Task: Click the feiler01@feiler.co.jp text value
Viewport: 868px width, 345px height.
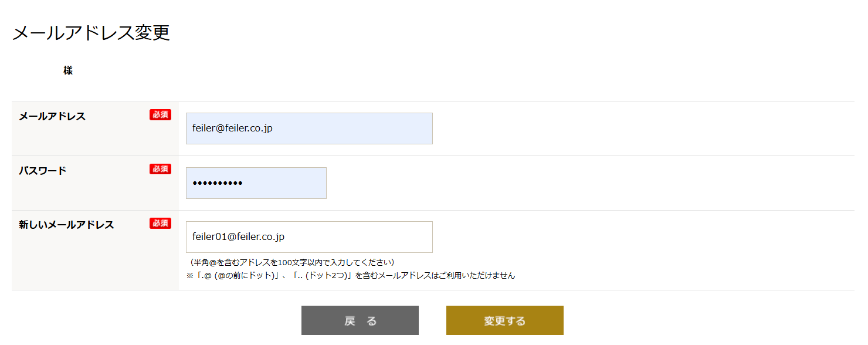Action: (238, 237)
